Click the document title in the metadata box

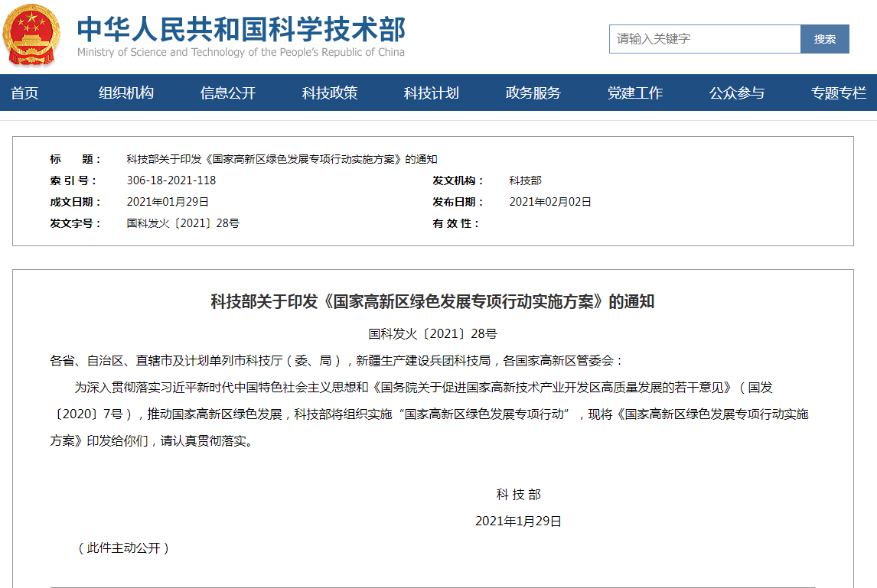pyautogui.click(x=282, y=159)
